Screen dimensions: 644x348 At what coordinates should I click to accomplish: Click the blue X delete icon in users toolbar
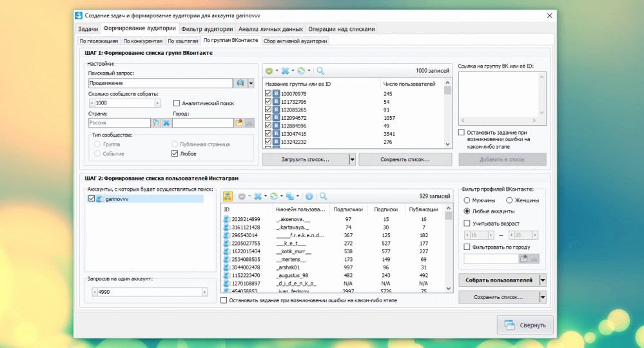257,196
